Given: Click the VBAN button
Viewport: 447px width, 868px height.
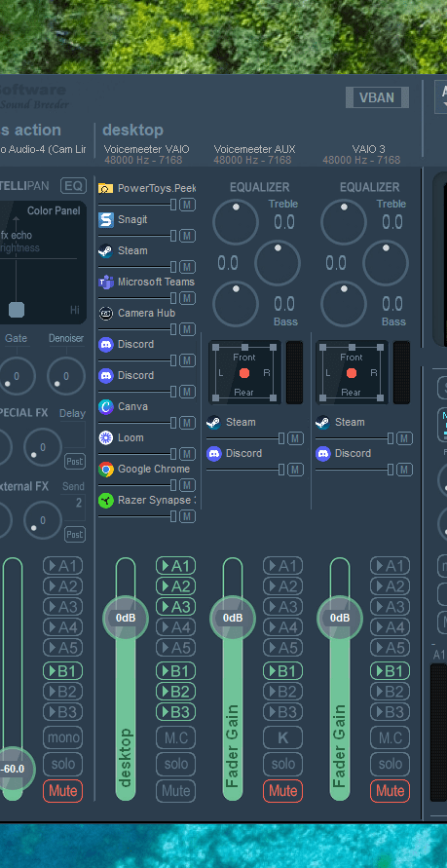Looking at the screenshot, I should [x=377, y=97].
